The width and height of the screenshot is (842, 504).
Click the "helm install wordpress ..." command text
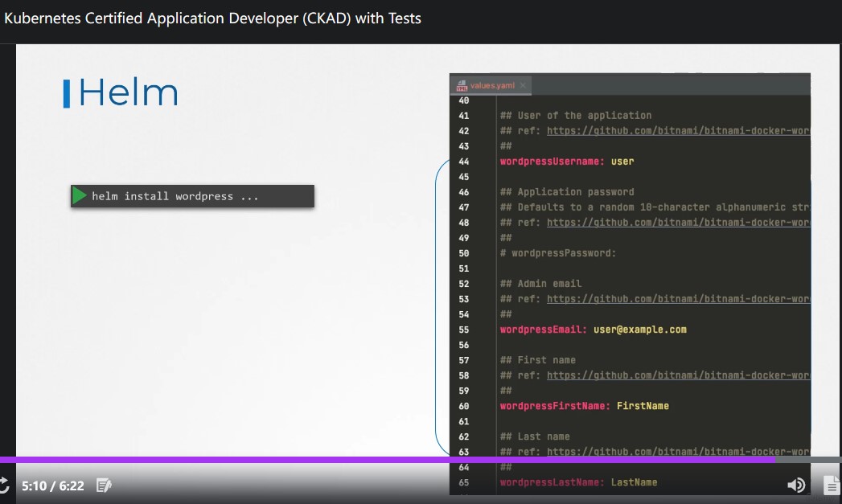tap(175, 196)
